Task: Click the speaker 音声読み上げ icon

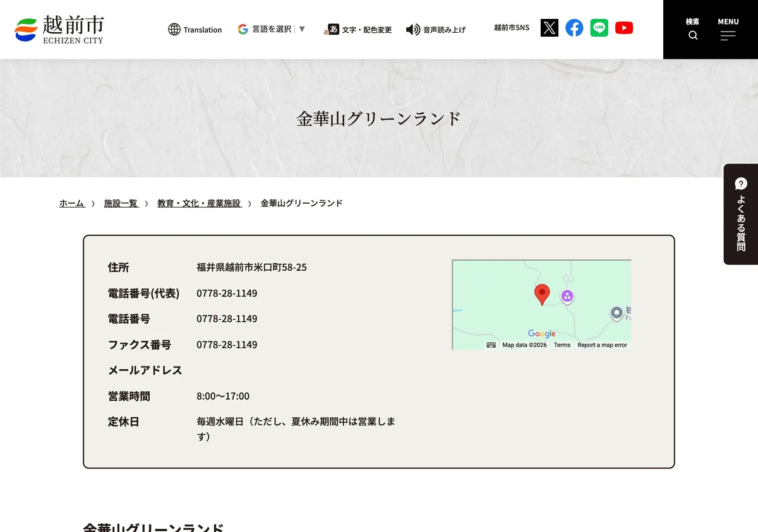Action: coord(413,30)
